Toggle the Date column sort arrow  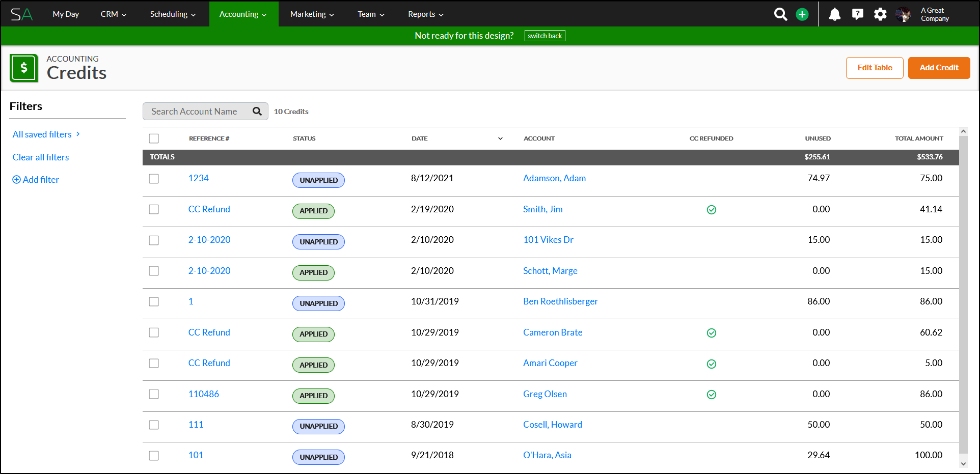click(500, 138)
